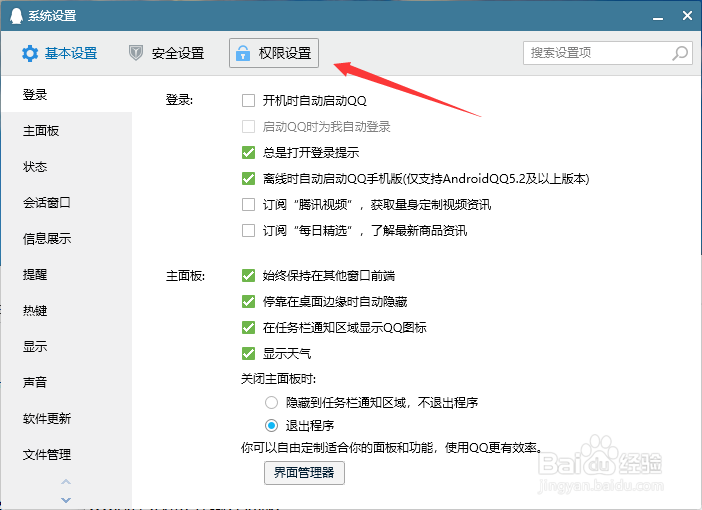This screenshot has width=702, height=510.
Task: Go to 会话窗口 in the sidebar
Action: [67, 202]
